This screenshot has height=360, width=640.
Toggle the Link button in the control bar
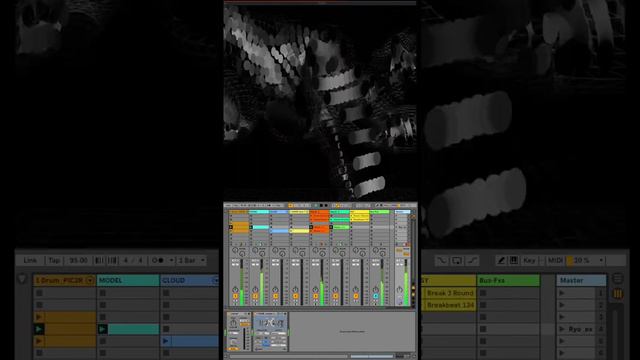pyautogui.click(x=30, y=260)
